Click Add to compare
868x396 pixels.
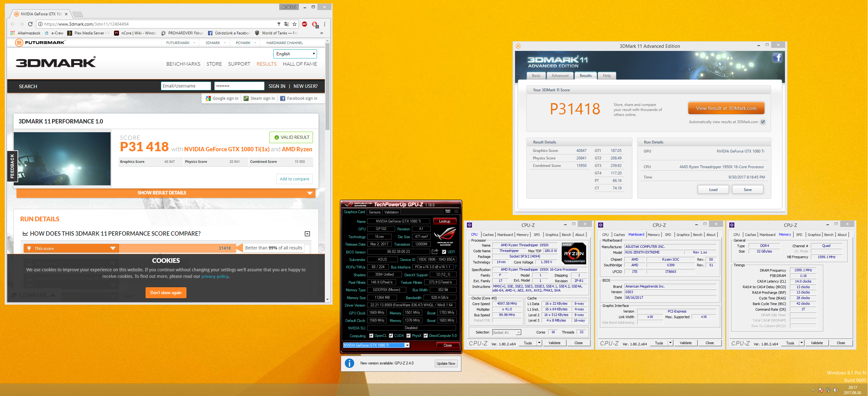(x=294, y=179)
